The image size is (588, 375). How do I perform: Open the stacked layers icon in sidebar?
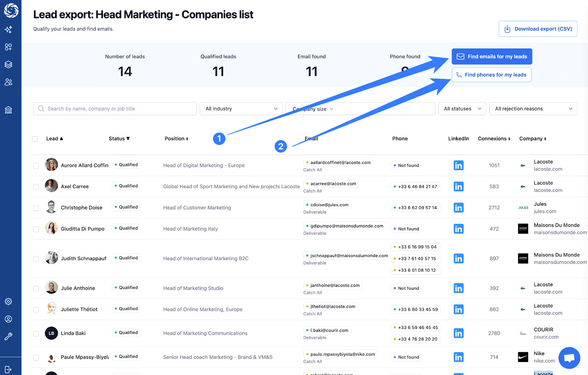tap(8, 65)
